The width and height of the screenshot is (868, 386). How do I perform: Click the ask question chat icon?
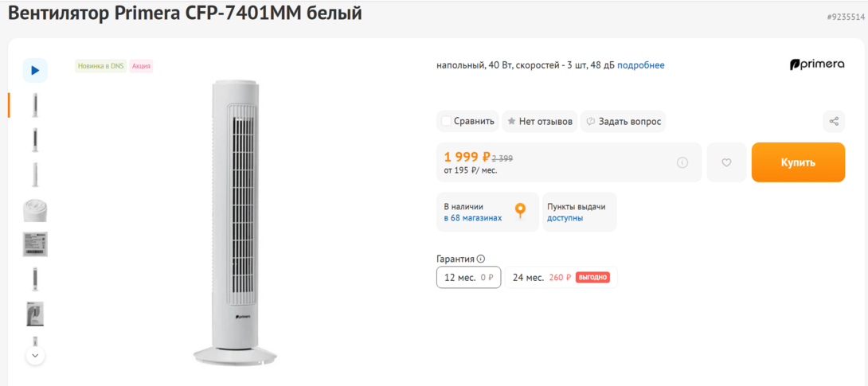(591, 122)
